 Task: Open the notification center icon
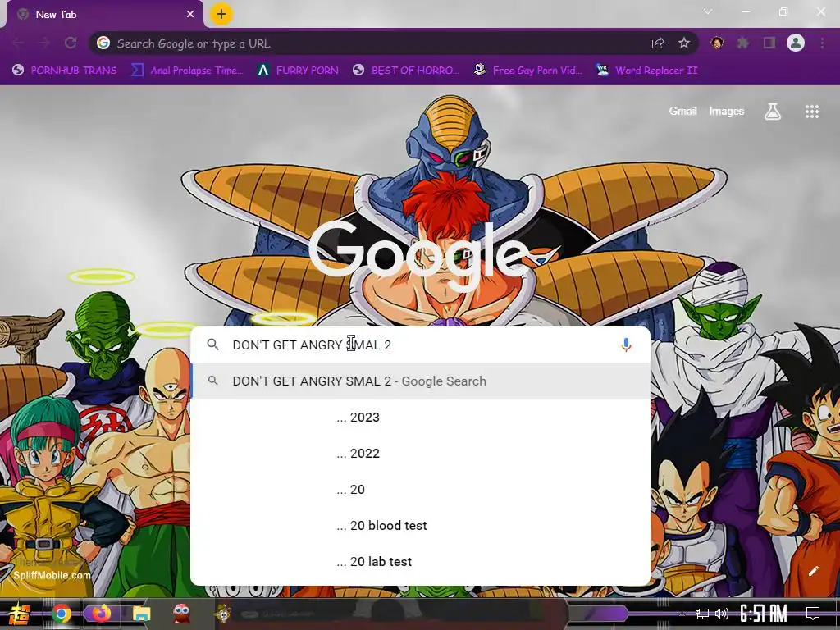(813, 614)
